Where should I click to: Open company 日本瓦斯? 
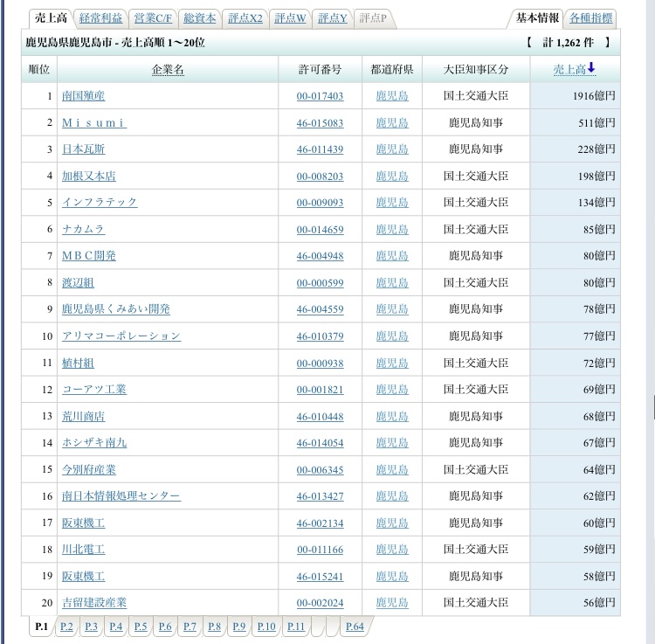pyautogui.click(x=84, y=149)
